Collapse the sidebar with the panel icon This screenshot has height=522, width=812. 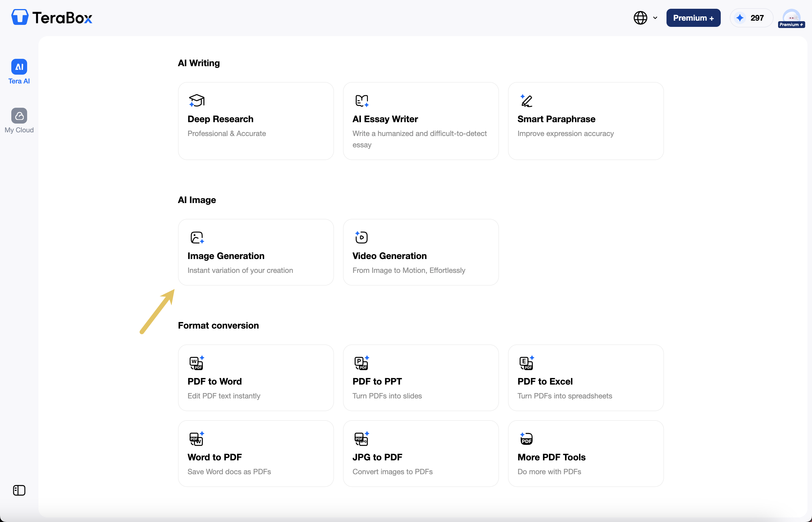19,490
